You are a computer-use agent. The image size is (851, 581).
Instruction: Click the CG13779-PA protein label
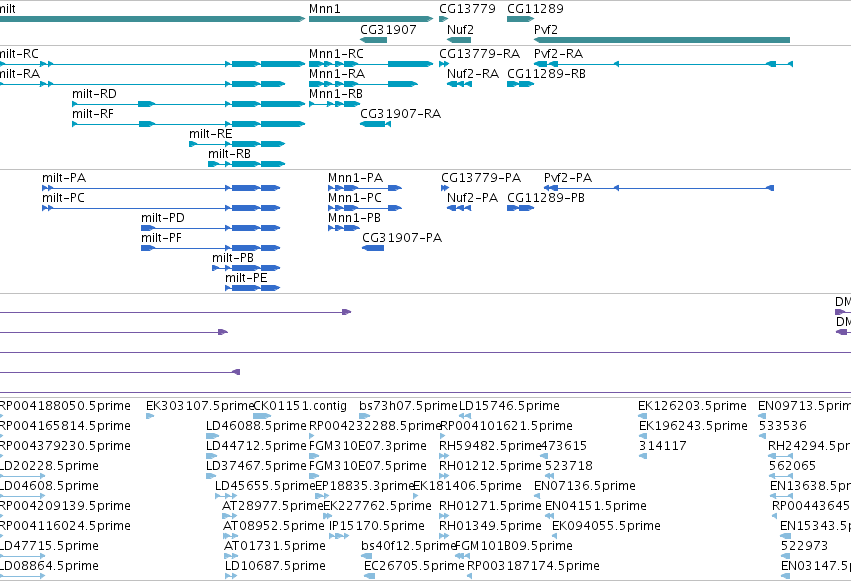tap(481, 178)
